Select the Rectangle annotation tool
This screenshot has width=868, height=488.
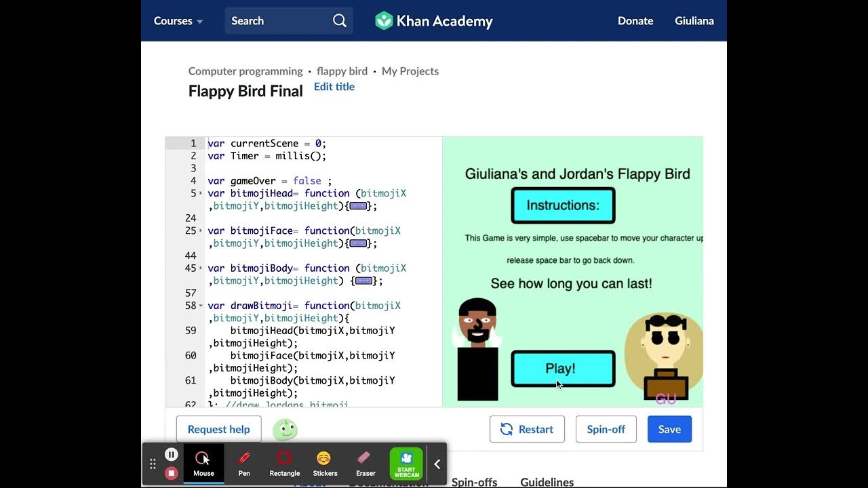pos(284,464)
